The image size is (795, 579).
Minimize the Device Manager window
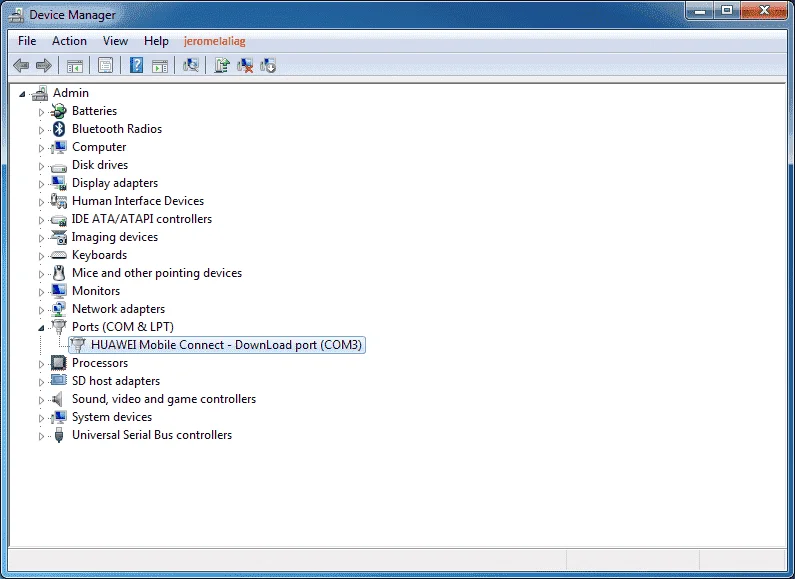(x=700, y=11)
